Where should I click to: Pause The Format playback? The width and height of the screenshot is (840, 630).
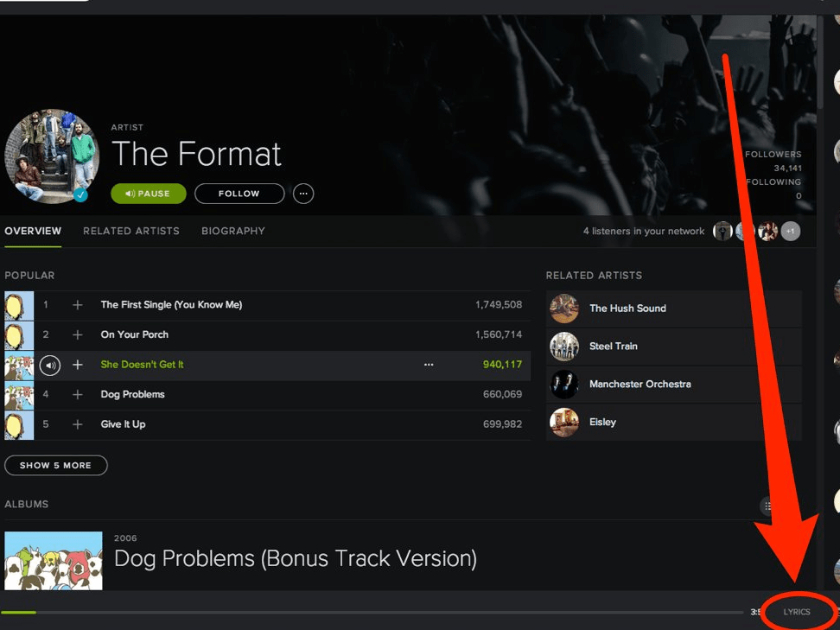(149, 194)
